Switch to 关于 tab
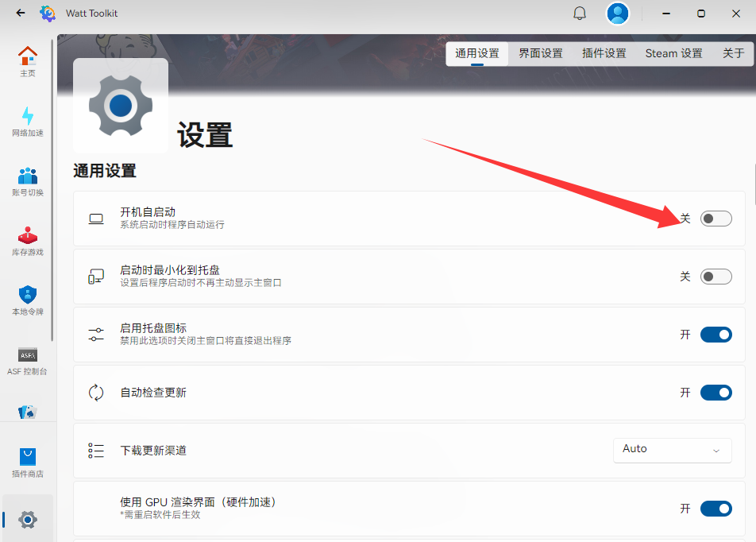 [733, 53]
